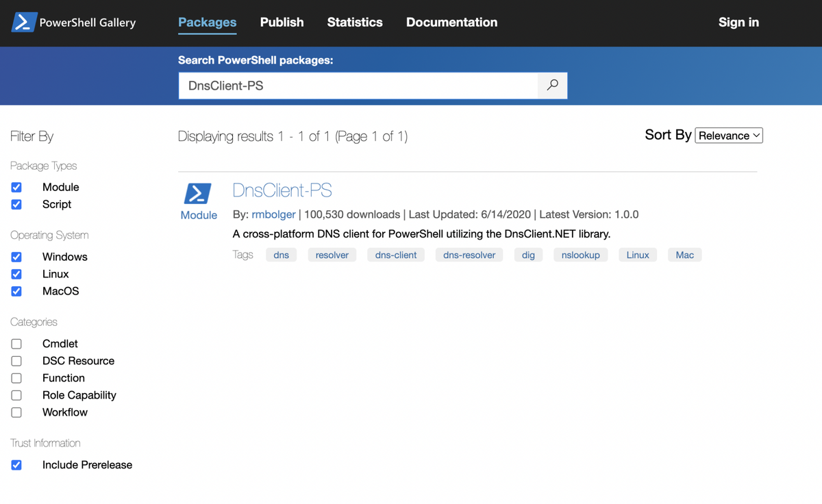Enable the DSC Resource category filter
Screen dimensions: 822x504
pos(16,361)
